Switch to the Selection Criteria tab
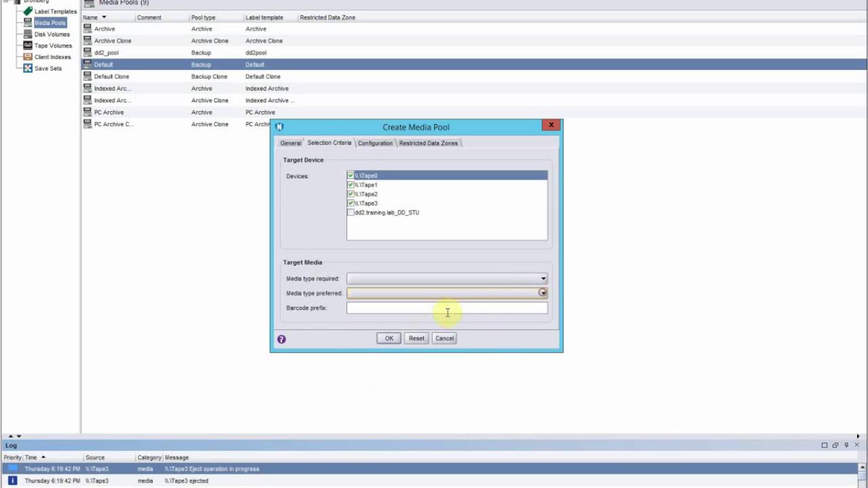This screenshot has width=868, height=488. 329,143
